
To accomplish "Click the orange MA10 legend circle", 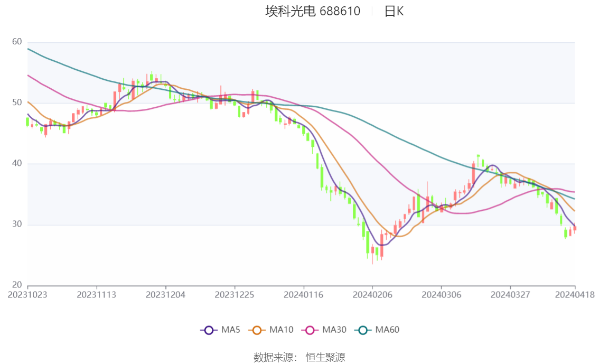I will click(257, 330).
